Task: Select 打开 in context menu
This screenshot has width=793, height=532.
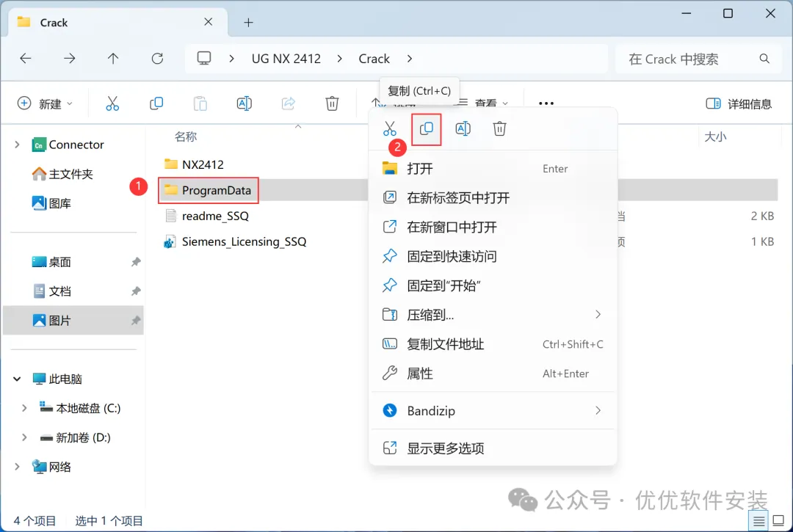Action: (x=493, y=168)
